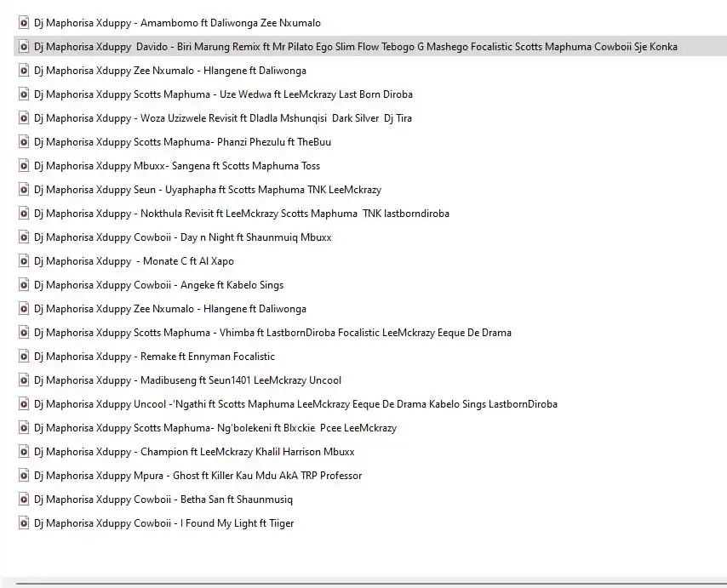Click 'Cowboii - Angeke ft Kabelo Sings' filename
Viewport: 727px width, 588px height.
tap(158, 284)
